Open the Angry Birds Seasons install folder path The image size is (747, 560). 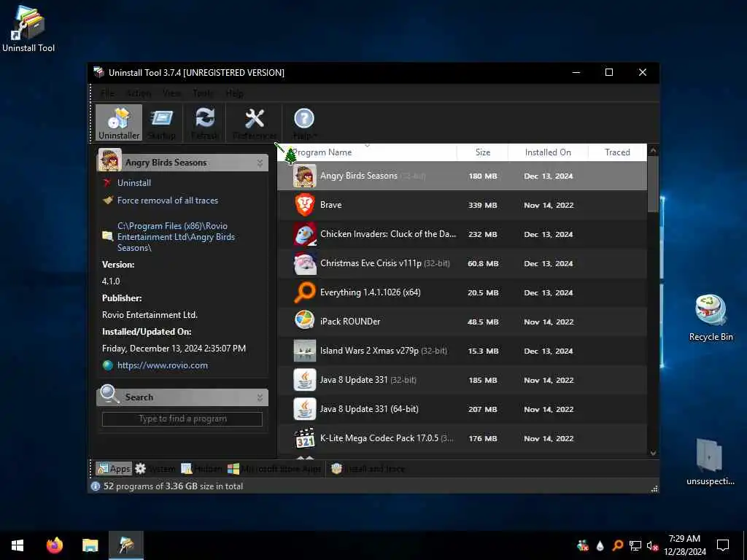[177, 237]
